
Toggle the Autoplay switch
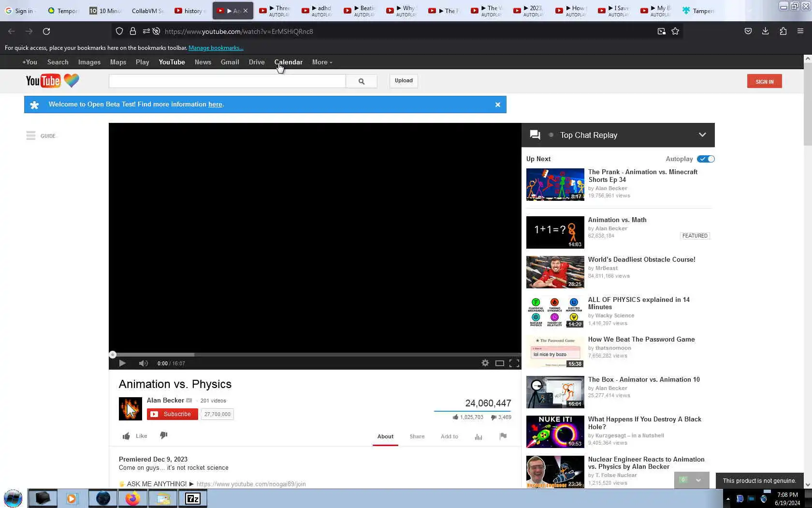pos(706,159)
